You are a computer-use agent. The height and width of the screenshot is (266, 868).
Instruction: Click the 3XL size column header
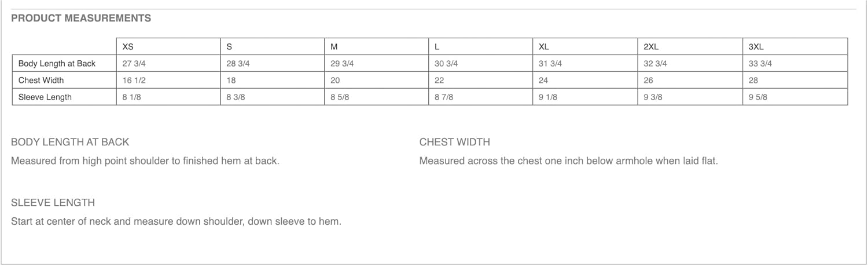756,47
